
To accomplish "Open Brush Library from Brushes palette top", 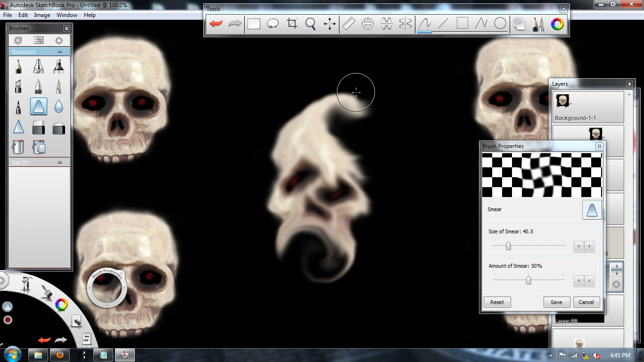I will (18, 41).
